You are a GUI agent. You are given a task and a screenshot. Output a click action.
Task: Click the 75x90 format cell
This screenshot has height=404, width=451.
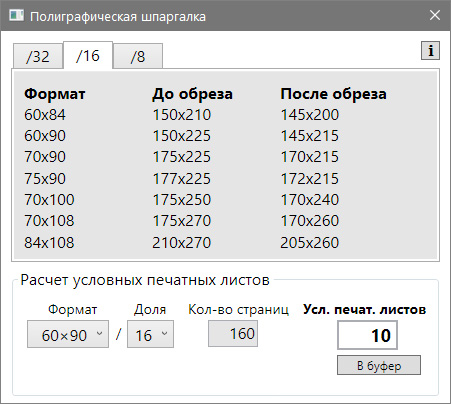(x=45, y=179)
